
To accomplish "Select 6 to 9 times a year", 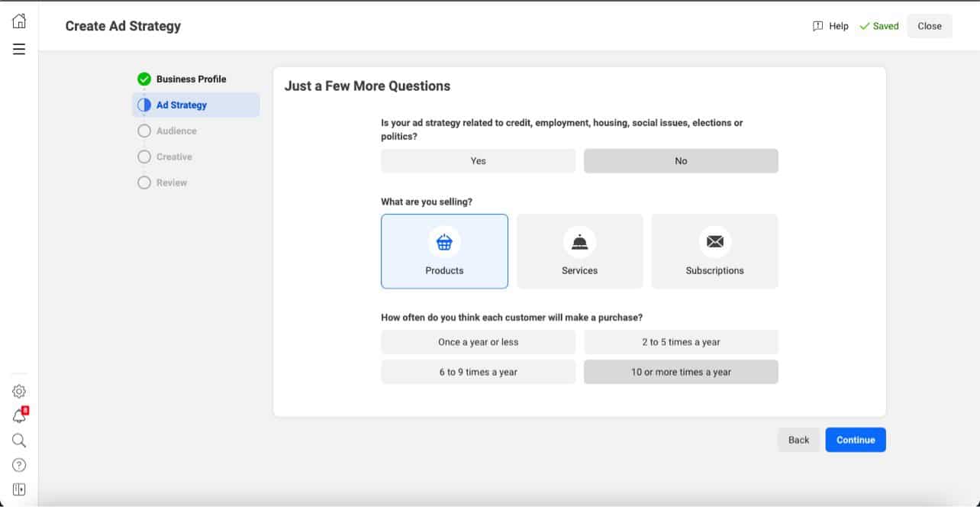I will [478, 372].
